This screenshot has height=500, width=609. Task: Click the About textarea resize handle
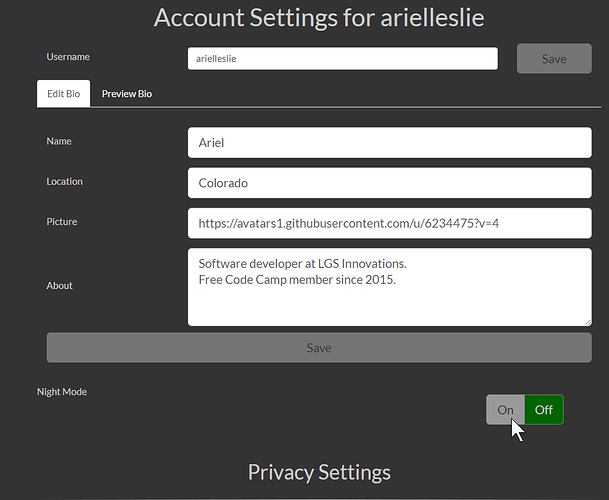coord(587,321)
